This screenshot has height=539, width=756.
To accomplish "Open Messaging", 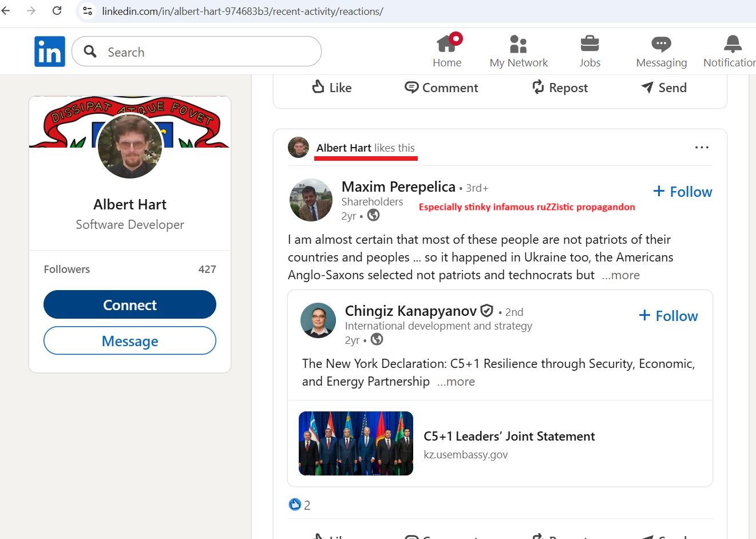I will [x=661, y=50].
